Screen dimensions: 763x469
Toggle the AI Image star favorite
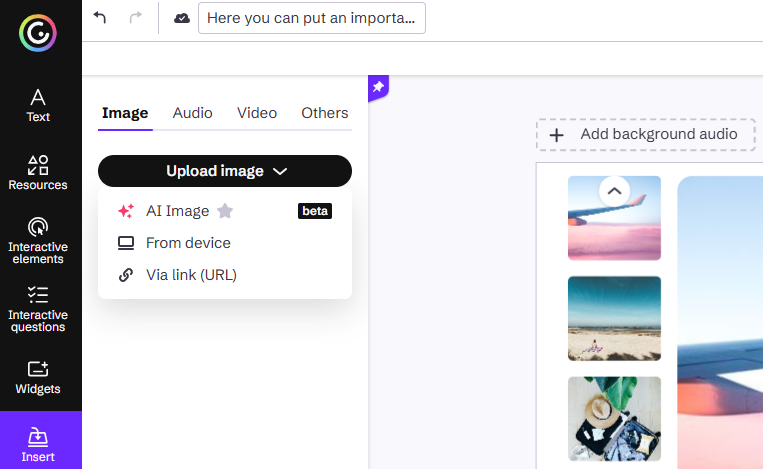[x=225, y=211]
